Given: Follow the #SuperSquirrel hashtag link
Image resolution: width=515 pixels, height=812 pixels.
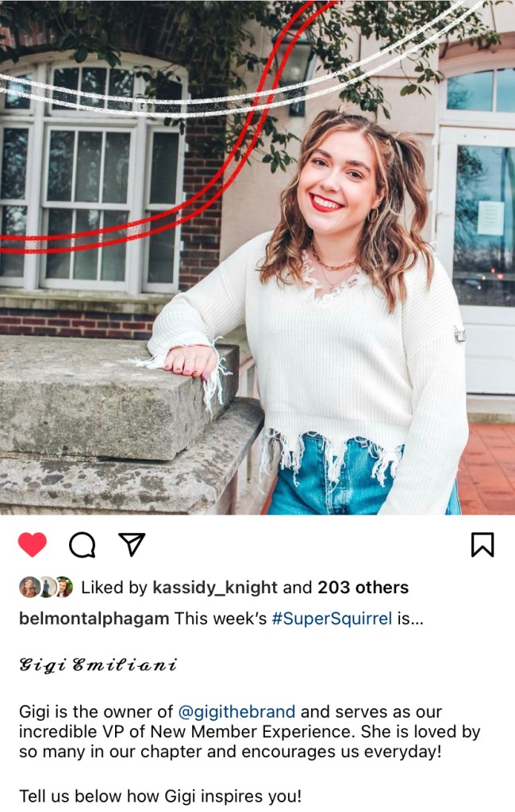Looking at the screenshot, I should [332, 619].
